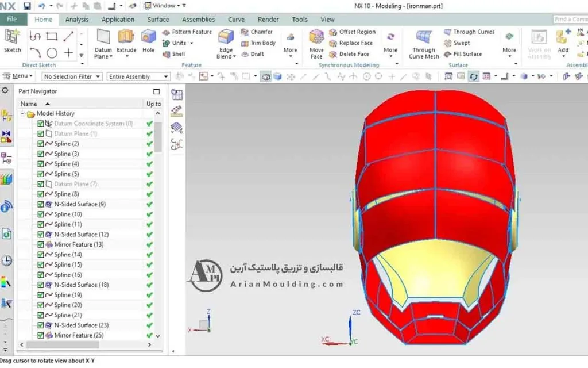Click the Fill Surface button
Screen dimensions: 588x368
click(x=463, y=54)
